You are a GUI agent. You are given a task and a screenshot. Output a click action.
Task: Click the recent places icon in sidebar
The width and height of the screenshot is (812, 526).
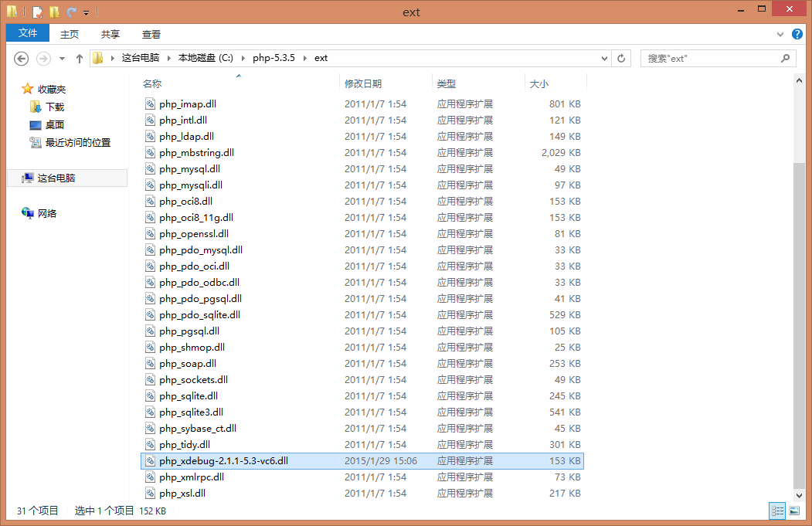coord(36,142)
